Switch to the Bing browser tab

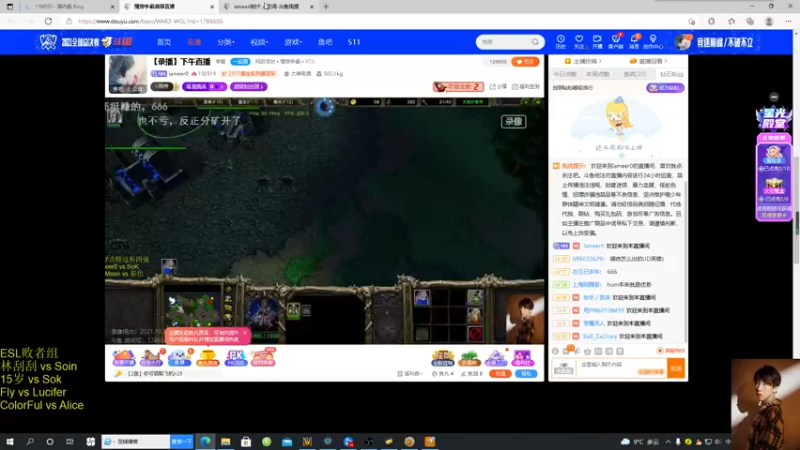tap(68, 7)
